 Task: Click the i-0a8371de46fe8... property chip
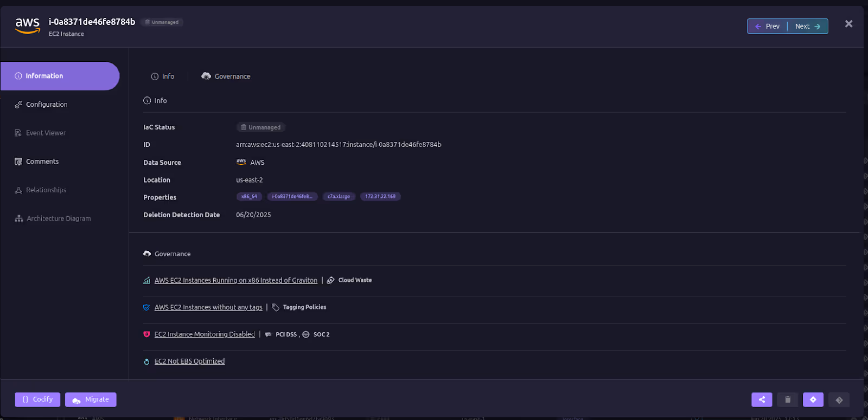(x=292, y=197)
